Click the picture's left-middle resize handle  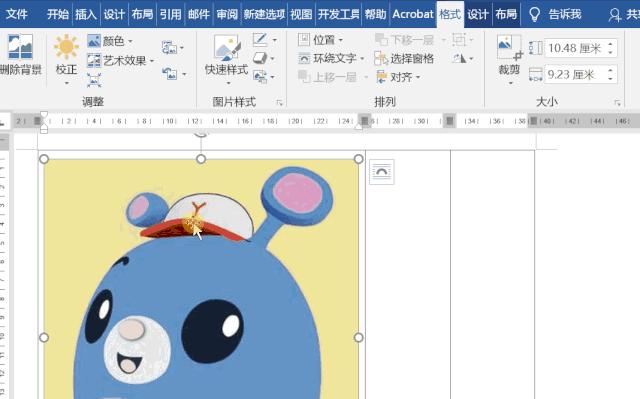pyautogui.click(x=44, y=337)
